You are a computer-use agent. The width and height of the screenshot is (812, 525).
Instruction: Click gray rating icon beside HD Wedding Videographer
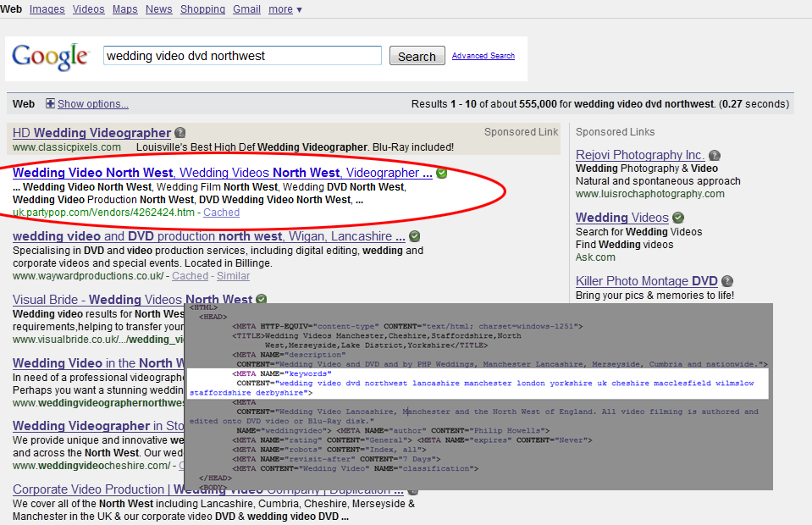tap(180, 133)
